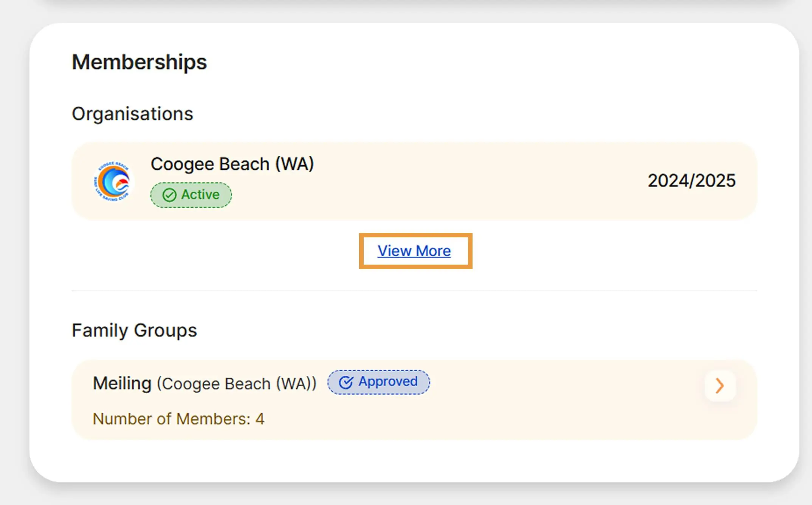Viewport: 812px width, 505px height.
Task: Click the Approved status badge
Action: point(378,382)
